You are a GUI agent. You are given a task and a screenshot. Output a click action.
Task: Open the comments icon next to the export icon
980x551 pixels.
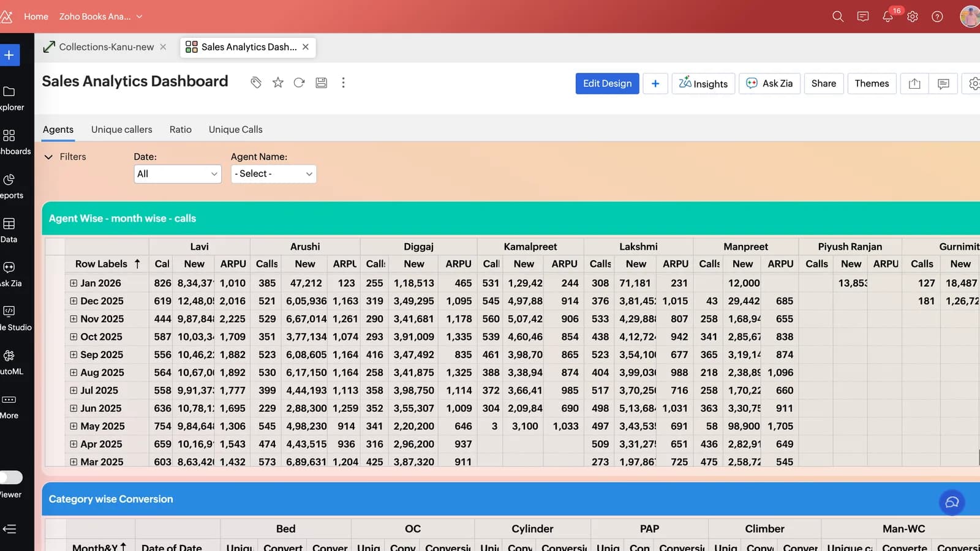(x=943, y=83)
